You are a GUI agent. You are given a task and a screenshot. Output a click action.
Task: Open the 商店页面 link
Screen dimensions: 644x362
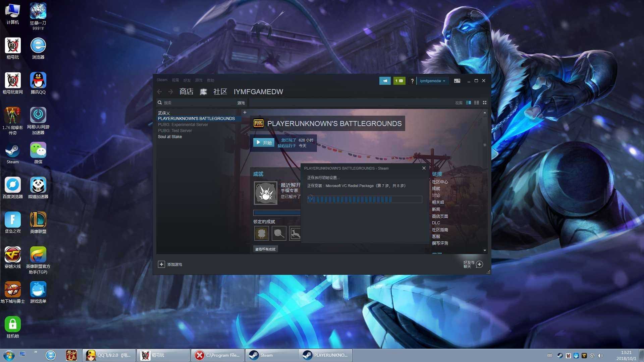440,216
